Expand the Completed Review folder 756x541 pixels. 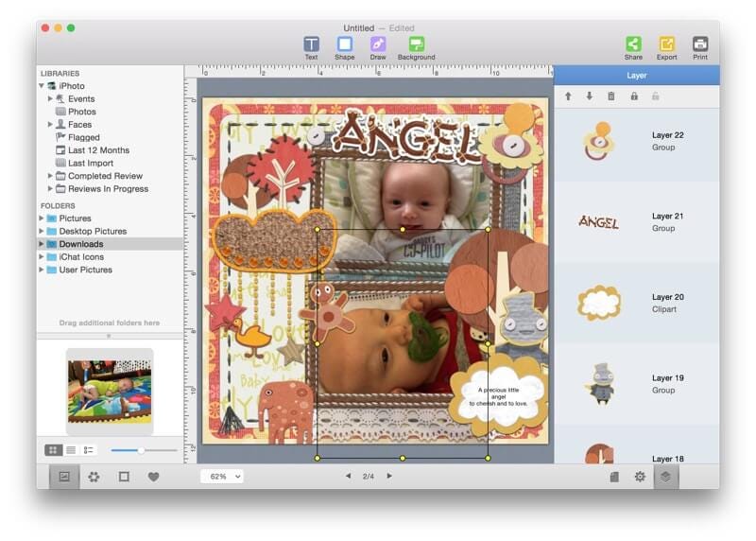(x=50, y=176)
